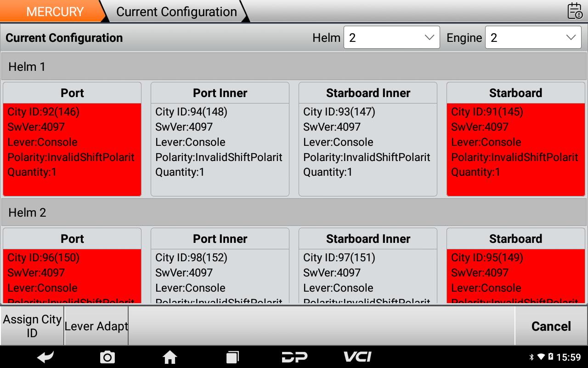Open recent apps overview icon
588x368 pixels.
tap(232, 357)
